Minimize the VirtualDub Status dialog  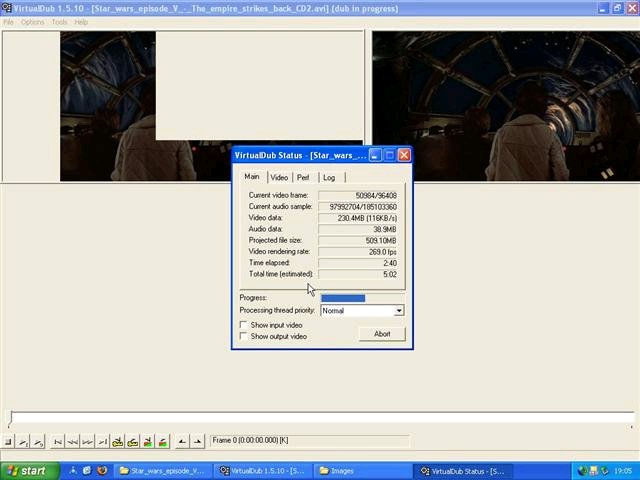375,155
